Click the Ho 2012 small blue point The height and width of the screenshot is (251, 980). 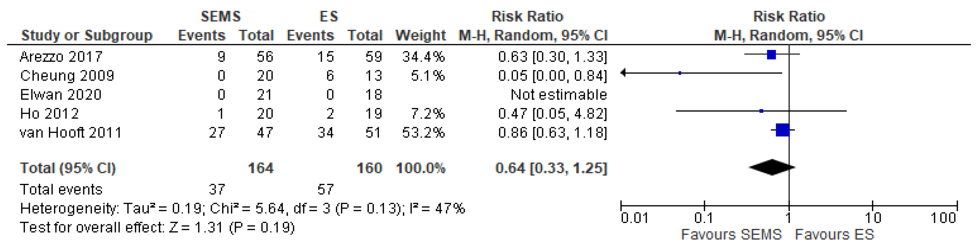point(761,111)
